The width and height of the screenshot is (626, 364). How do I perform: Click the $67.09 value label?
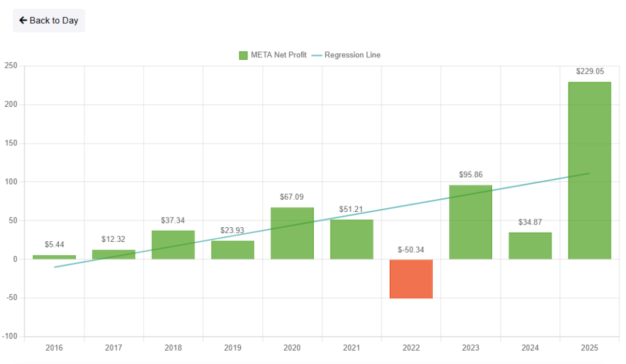(292, 197)
